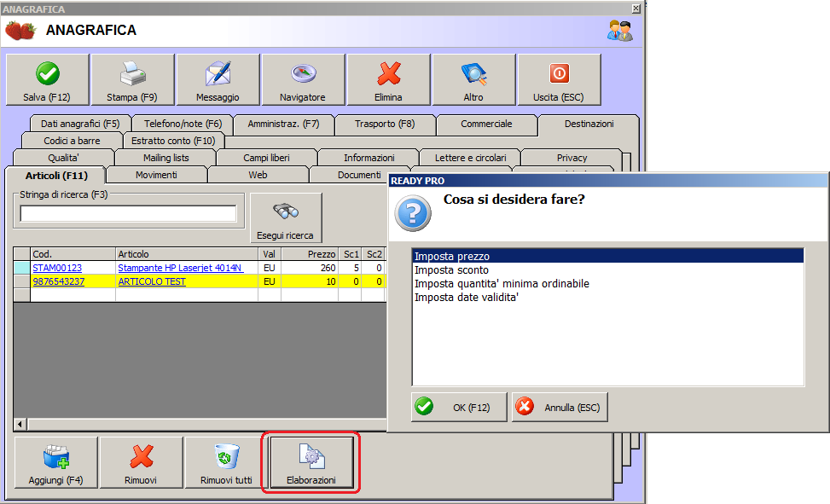This screenshot has width=830, height=504.
Task: Open the STAM00123 code link
Action: tap(57, 268)
